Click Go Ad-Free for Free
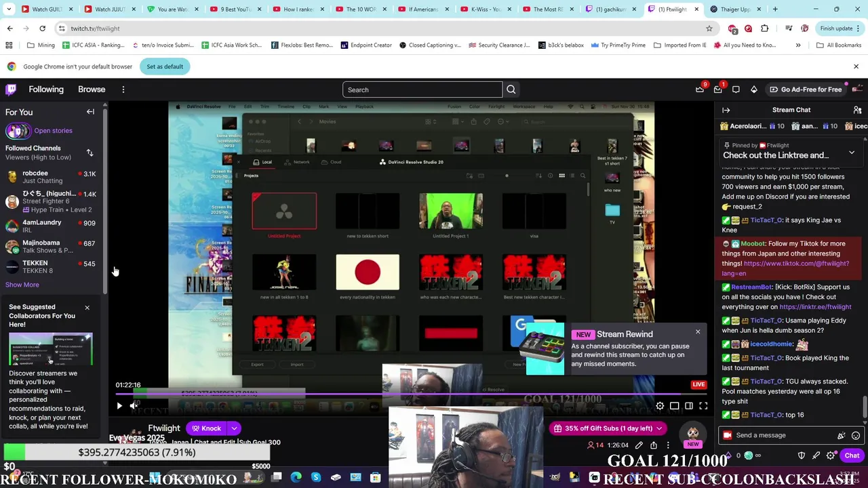The height and width of the screenshot is (488, 868). tap(806, 89)
